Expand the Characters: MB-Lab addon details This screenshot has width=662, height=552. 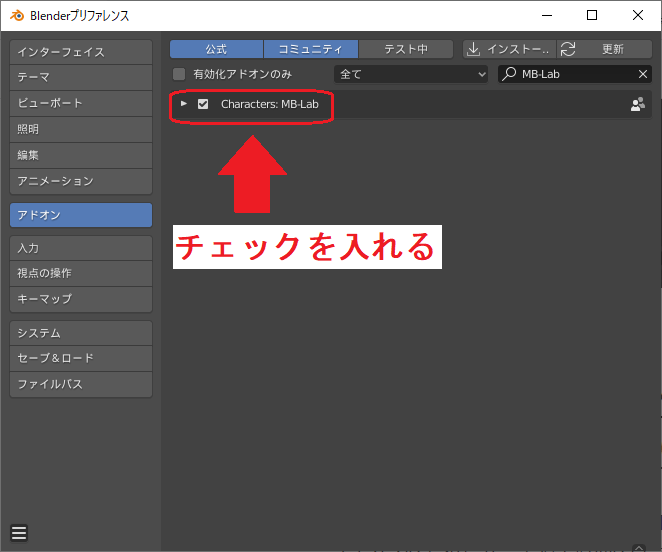tap(184, 103)
